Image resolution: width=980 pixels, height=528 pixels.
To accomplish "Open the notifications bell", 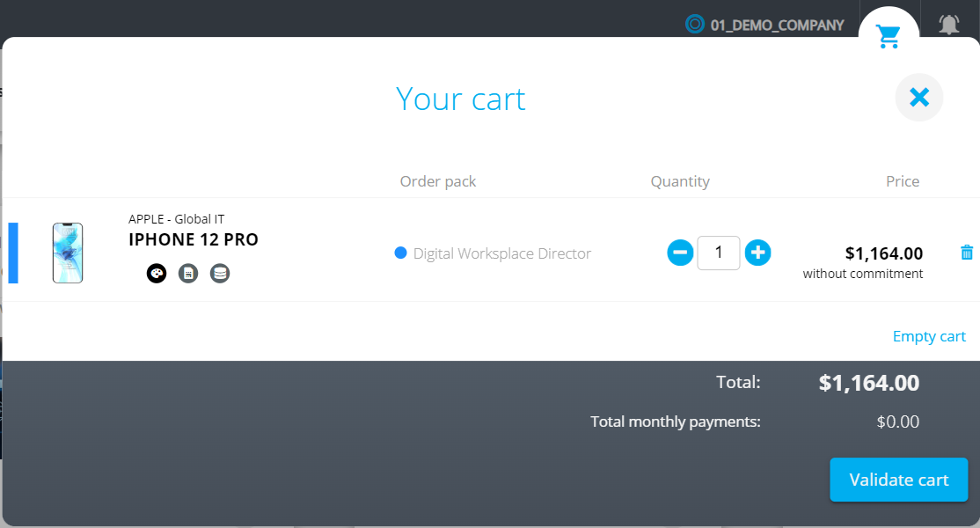I will [948, 25].
